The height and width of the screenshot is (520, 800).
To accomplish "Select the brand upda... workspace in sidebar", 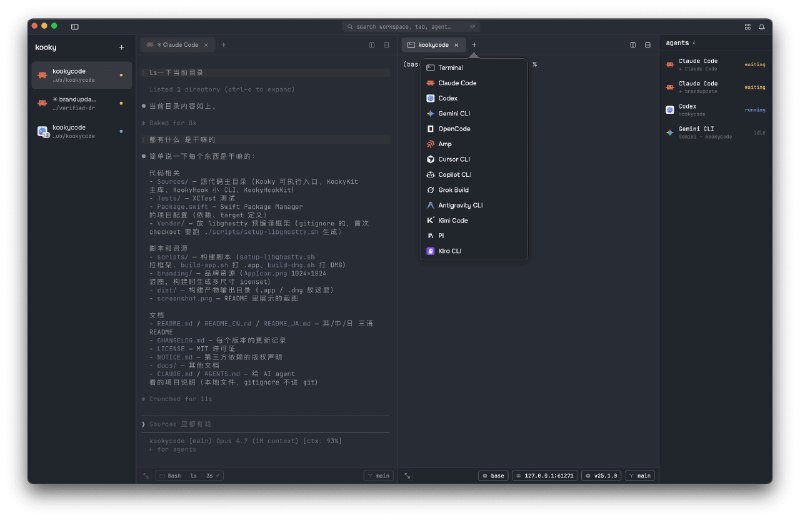I will pos(82,103).
